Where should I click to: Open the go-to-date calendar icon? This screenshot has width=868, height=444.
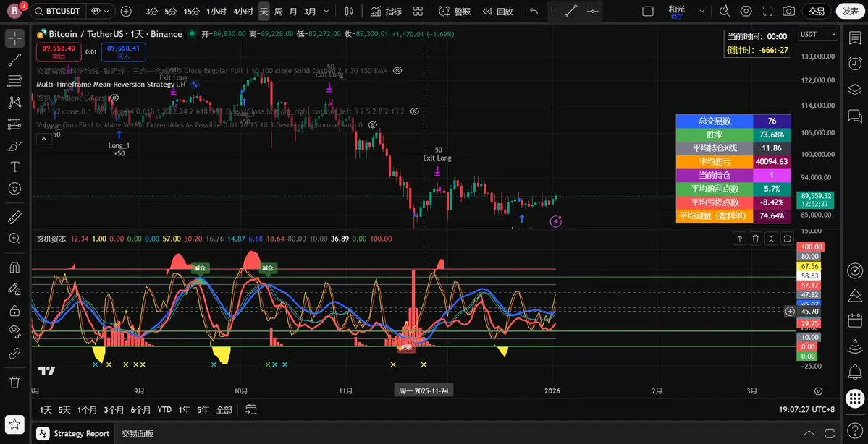point(250,409)
